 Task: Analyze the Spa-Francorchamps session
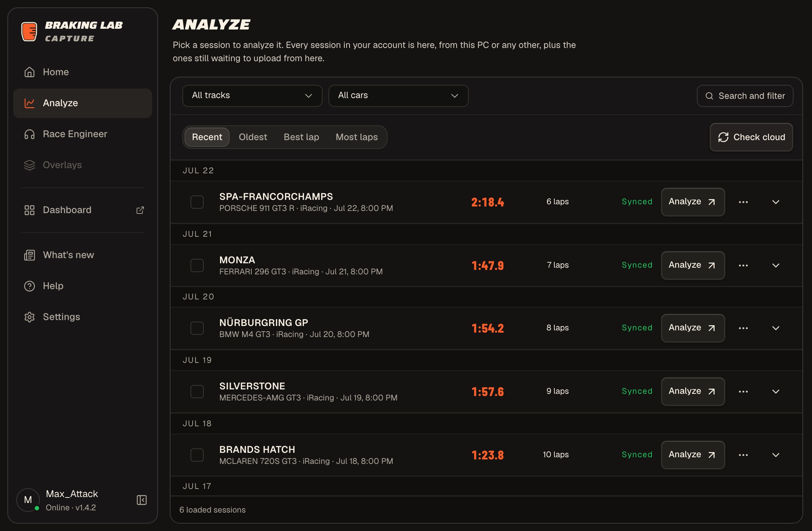click(693, 202)
